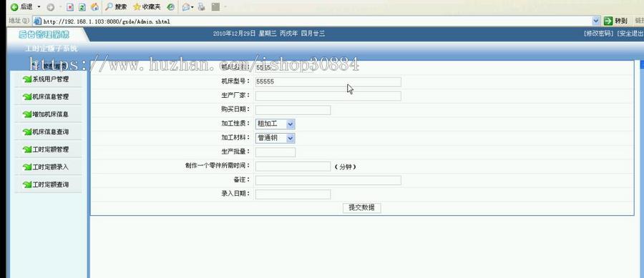Click green arrow icon beside 工时定额录入
The width and height of the screenshot is (644, 278).
point(27,167)
